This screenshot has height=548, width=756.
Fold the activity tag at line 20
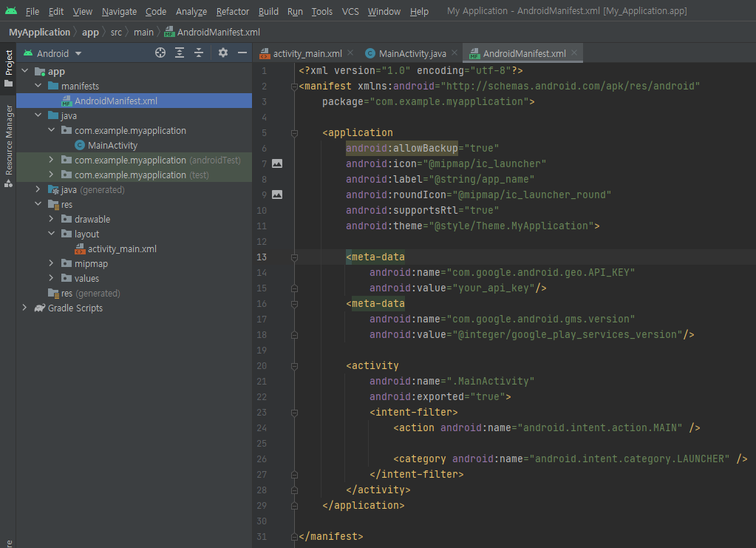click(294, 366)
